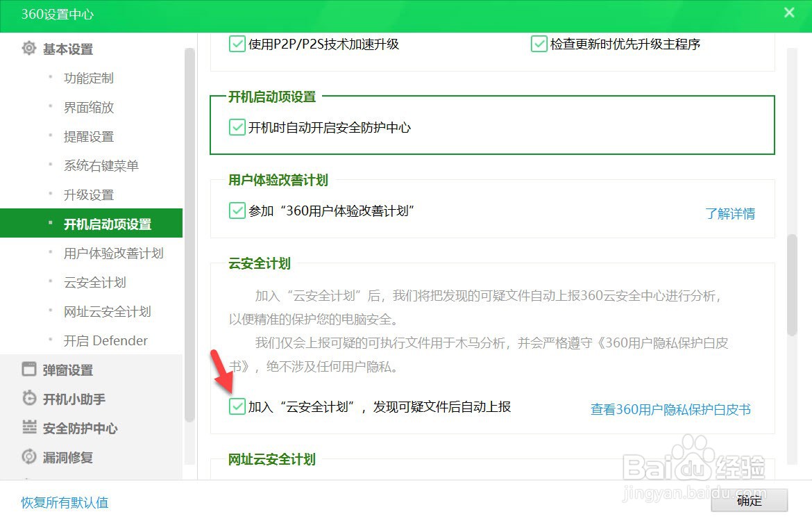
Task: Disable 开机时自动开启安全防护中心
Action: 237,127
